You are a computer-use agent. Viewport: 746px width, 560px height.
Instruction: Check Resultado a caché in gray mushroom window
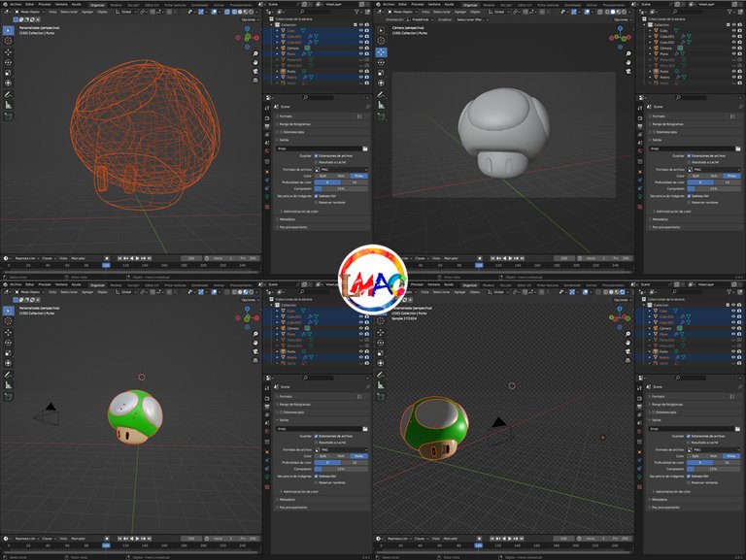tap(689, 162)
